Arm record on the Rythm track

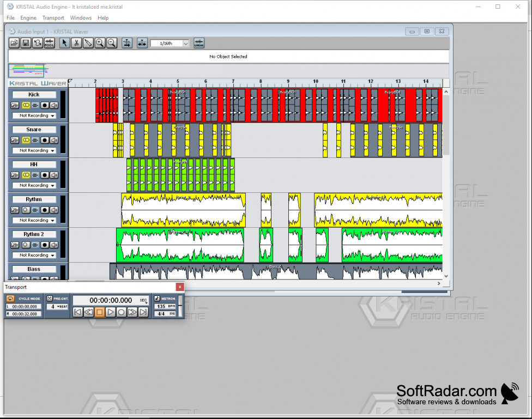coord(45,210)
